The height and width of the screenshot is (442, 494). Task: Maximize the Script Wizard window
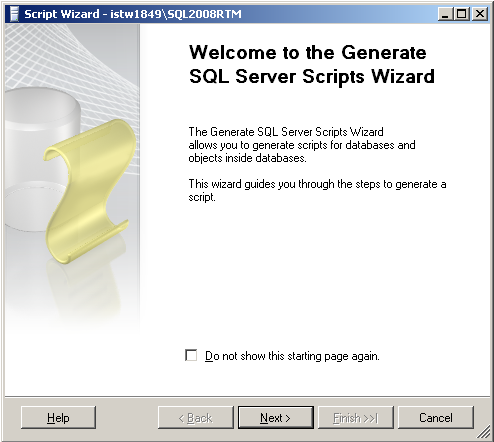tap(462, 14)
